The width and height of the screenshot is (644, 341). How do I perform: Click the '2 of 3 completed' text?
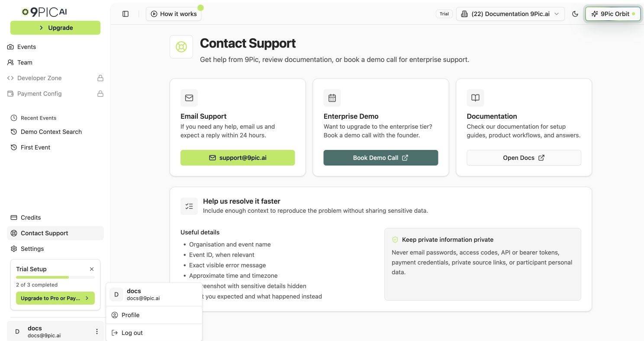[37, 285]
